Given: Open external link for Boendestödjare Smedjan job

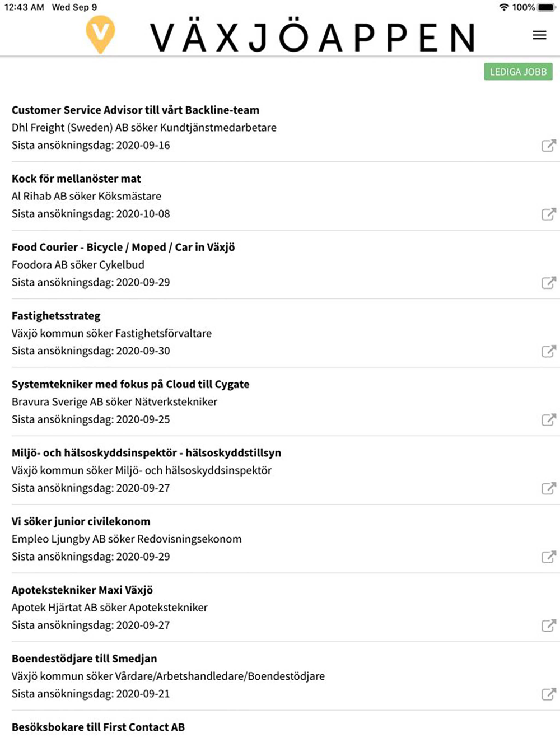Looking at the screenshot, I should [548, 694].
